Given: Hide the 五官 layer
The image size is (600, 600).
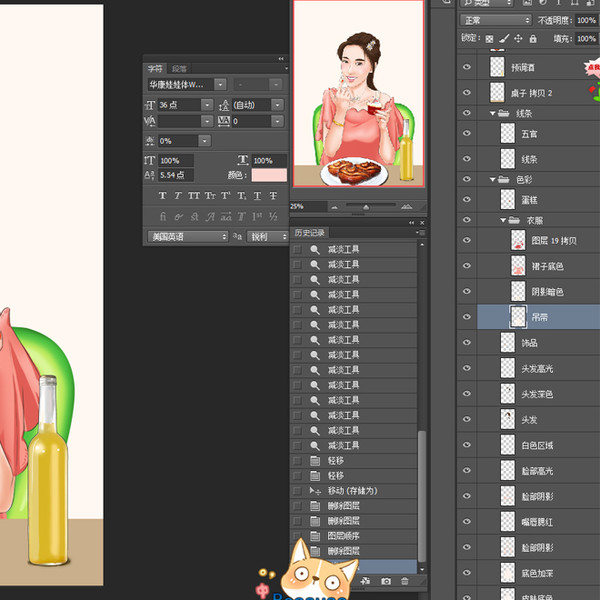Looking at the screenshot, I should pos(467,133).
